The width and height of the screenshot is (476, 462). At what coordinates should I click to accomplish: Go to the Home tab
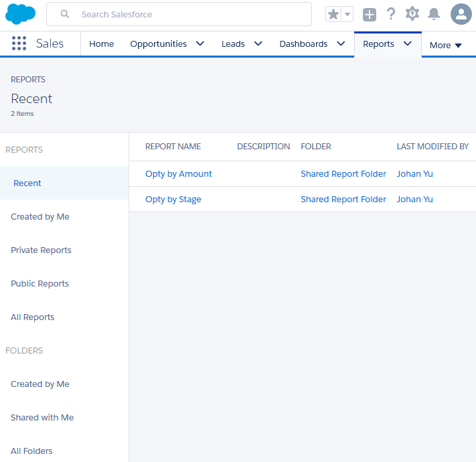click(x=102, y=44)
